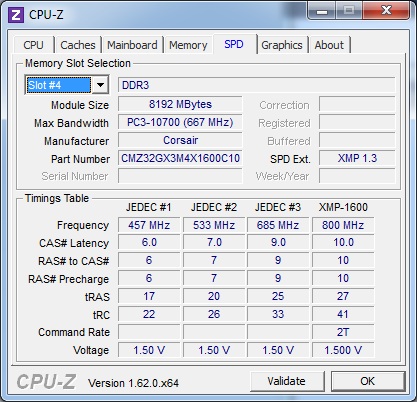Viewport: 417px width, 402px height.
Task: Select CAS# Latency value 6.0
Action: pos(149,242)
